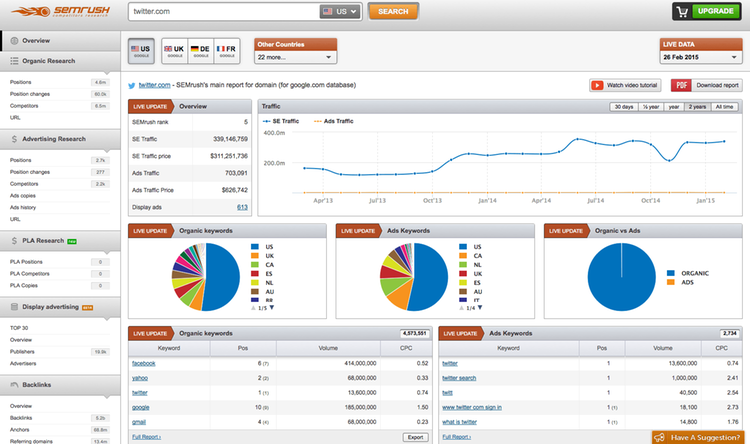Viewport: 750px width, 444px height.
Task: Click the Display advertising section icon
Action: point(12,307)
